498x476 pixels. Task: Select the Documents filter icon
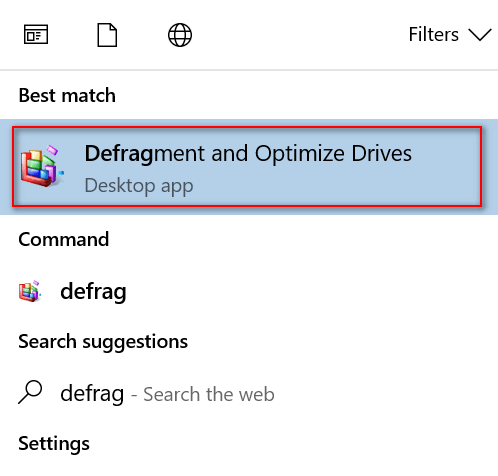click(x=107, y=35)
